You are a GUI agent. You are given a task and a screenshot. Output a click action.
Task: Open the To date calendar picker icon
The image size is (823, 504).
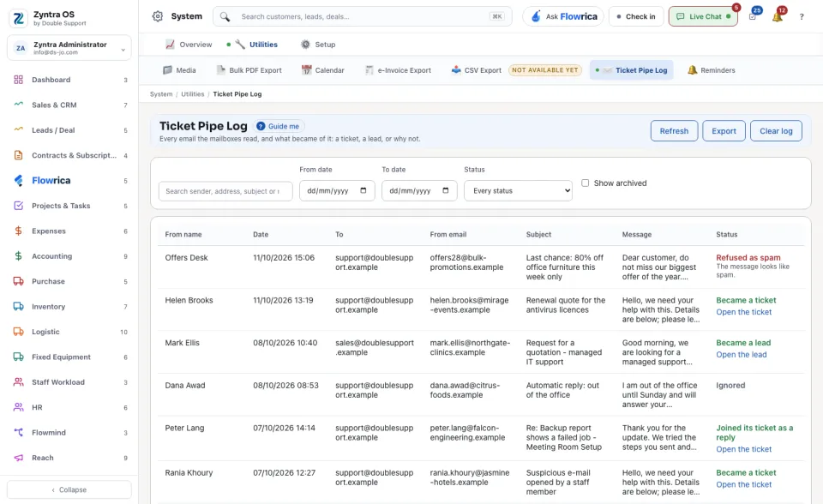coord(446,190)
